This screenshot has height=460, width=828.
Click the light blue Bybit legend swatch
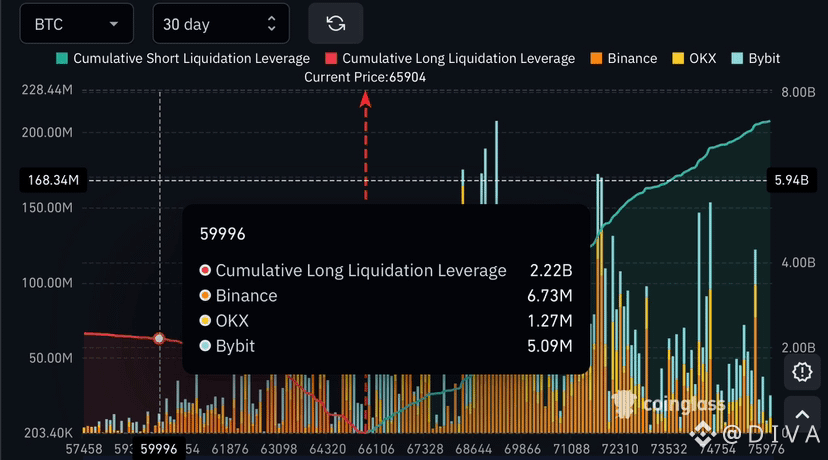[x=737, y=58]
